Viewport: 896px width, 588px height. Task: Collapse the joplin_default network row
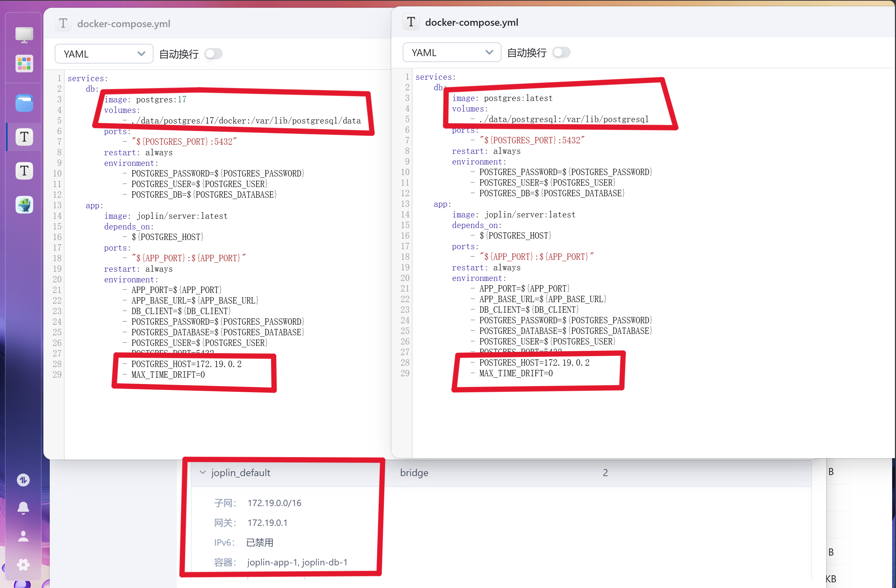pyautogui.click(x=203, y=473)
